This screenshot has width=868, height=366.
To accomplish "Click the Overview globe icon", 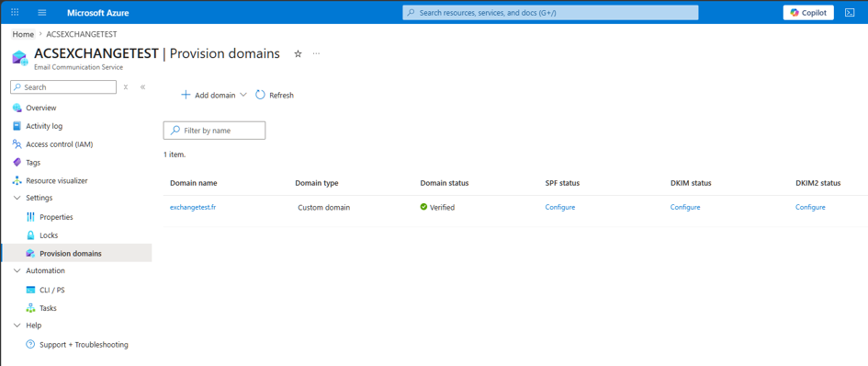I will tap(17, 108).
